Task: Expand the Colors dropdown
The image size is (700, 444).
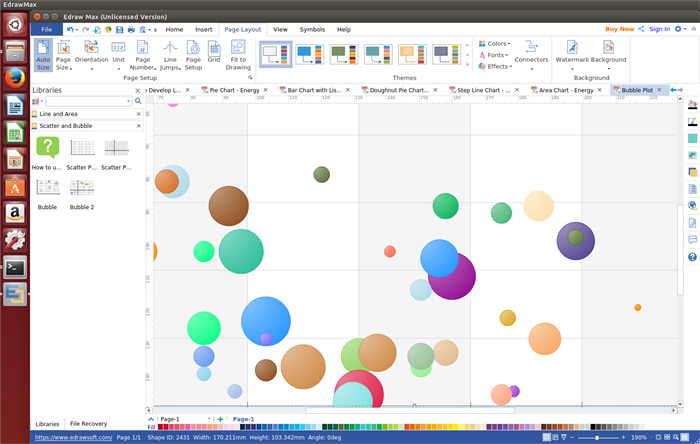Action: coord(495,43)
